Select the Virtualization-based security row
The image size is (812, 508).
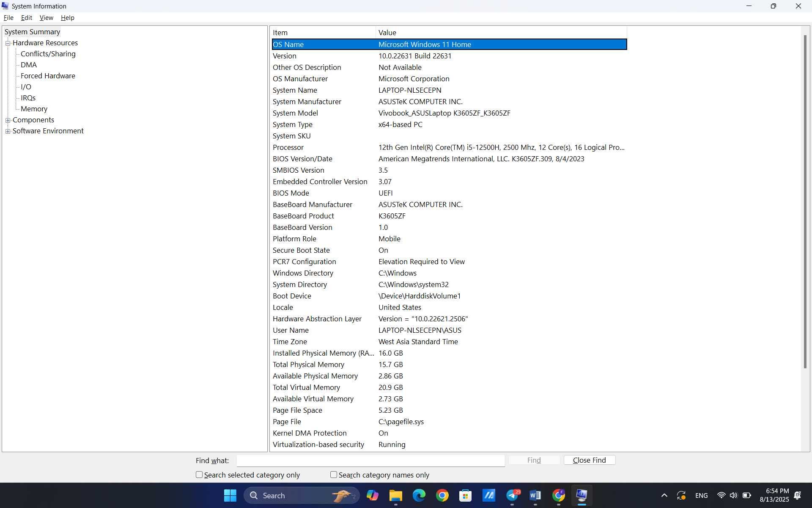pyautogui.click(x=449, y=444)
